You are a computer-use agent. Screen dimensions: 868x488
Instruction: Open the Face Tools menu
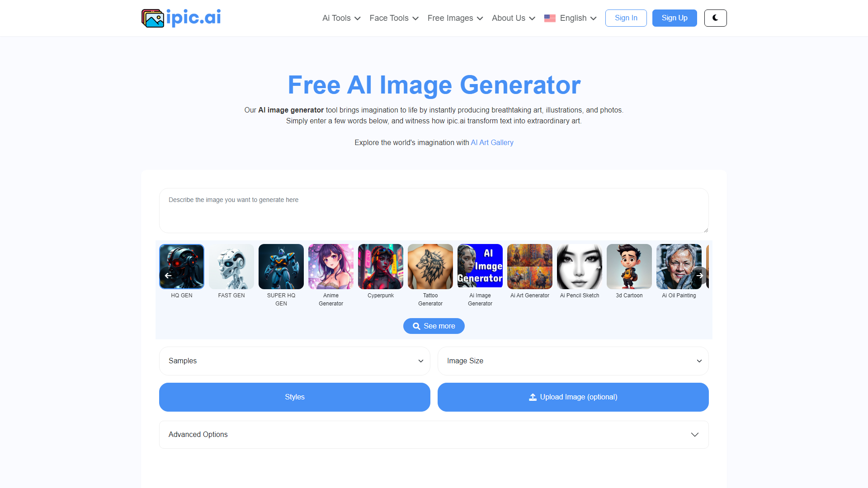(x=393, y=18)
